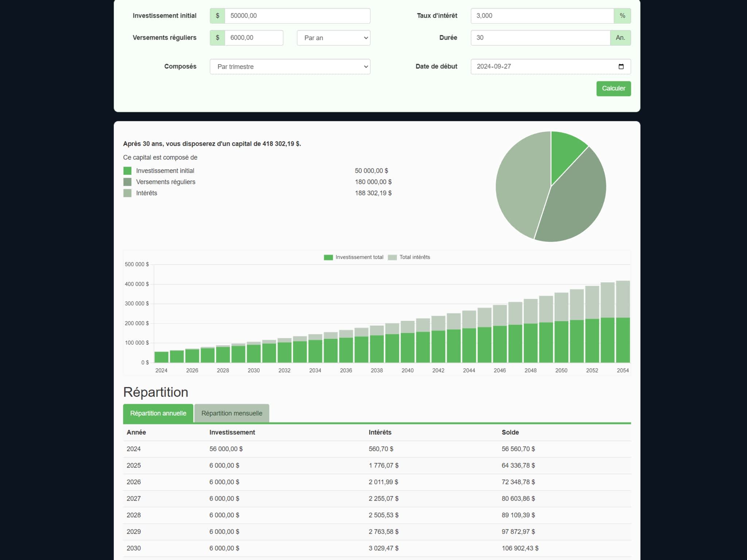747x560 pixels.
Task: Click the Investissement initial green legend swatch
Action: point(127,171)
